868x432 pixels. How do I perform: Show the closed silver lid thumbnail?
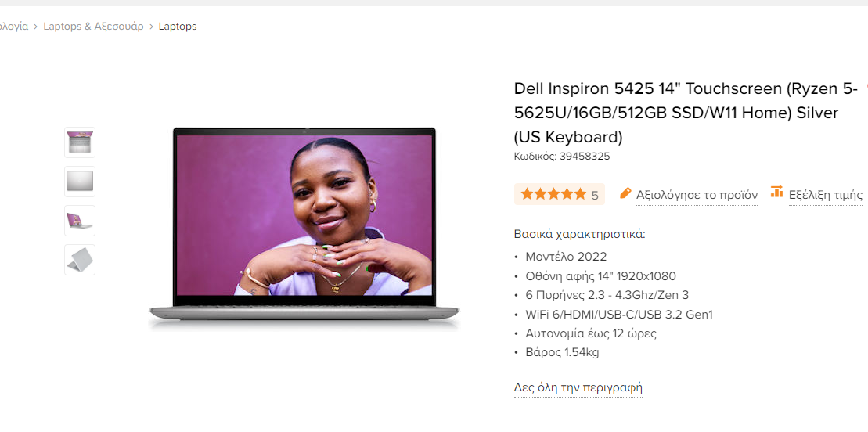tap(80, 182)
